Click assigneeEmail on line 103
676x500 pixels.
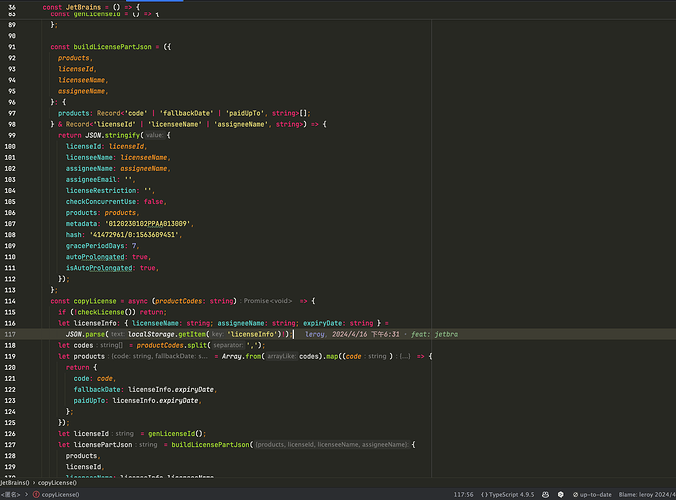pos(91,179)
